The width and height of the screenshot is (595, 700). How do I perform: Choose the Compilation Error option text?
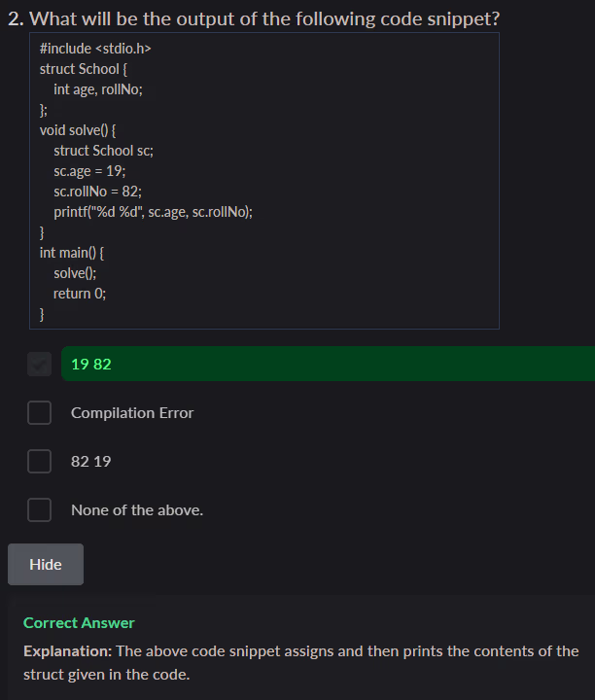(x=132, y=413)
